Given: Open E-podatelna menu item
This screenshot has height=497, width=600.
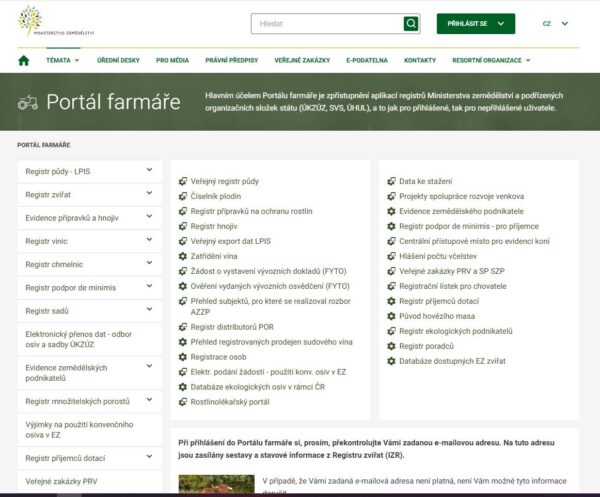Looking at the screenshot, I should [x=367, y=60].
